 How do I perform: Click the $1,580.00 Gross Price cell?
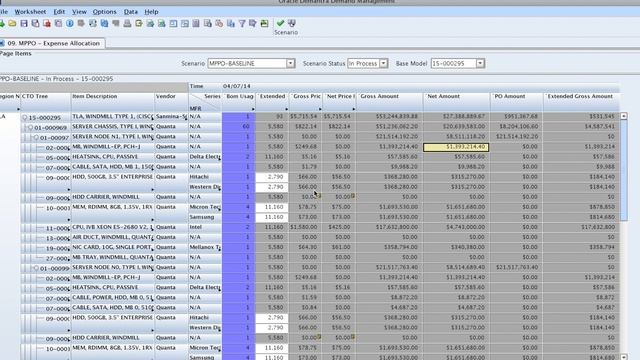coord(305,227)
